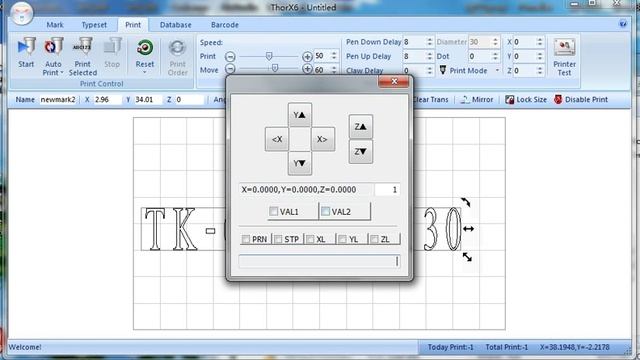
Task: Open Auto Print dropdown arrow
Action: [x=62, y=73]
